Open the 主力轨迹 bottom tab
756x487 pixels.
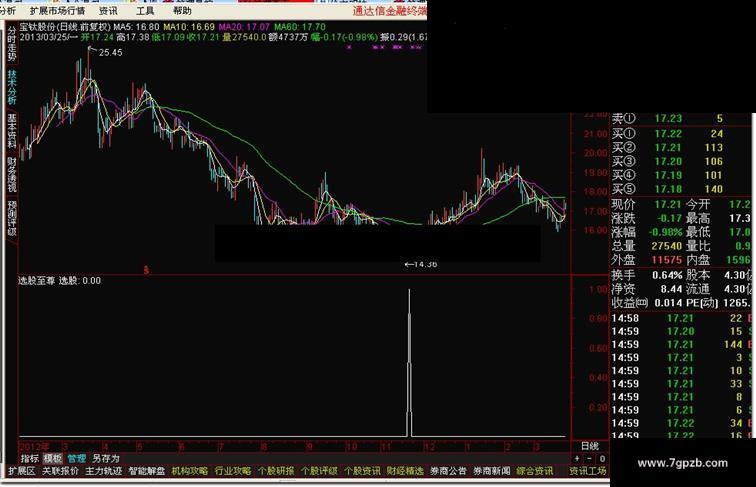pyautogui.click(x=103, y=471)
